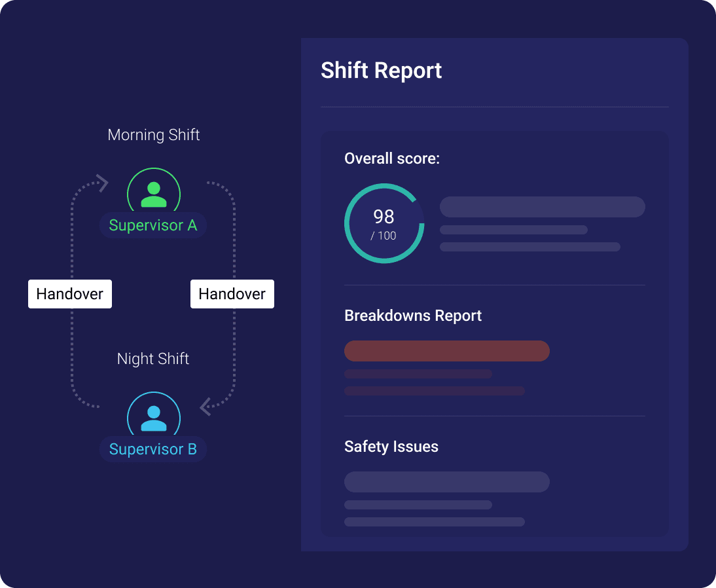Click the wide placeholder bar beside the score ring
The width and height of the screenshot is (716, 588).
tap(543, 207)
